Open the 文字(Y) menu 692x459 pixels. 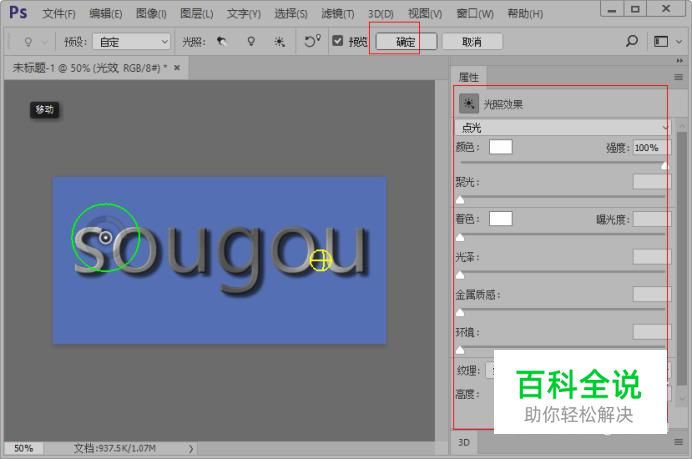(x=244, y=14)
